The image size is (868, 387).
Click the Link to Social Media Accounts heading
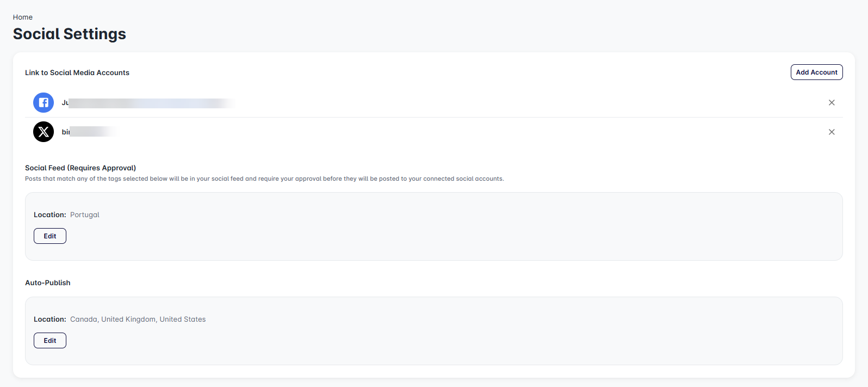[x=77, y=73]
